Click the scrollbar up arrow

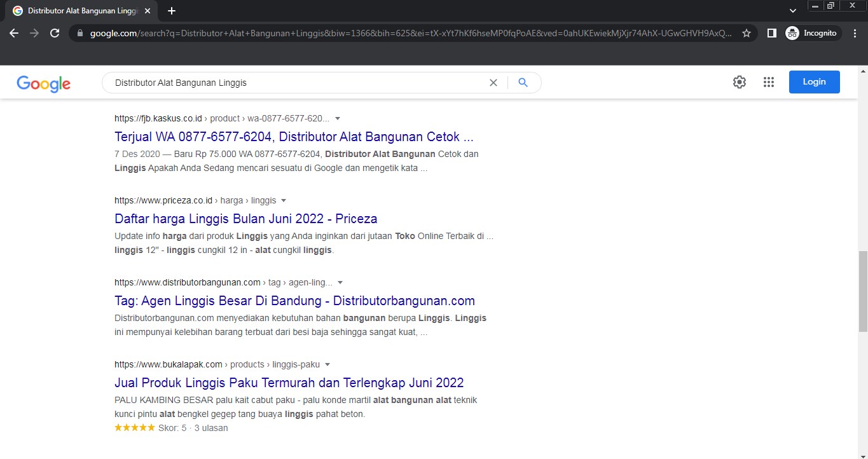863,70
